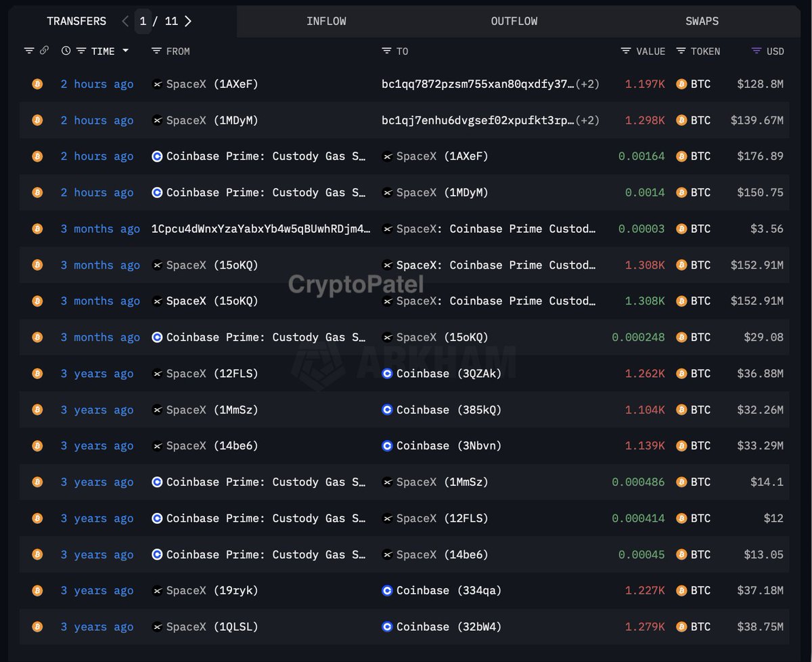
Task: Click the BTC token icon in the $128.8M row
Action: click(681, 84)
